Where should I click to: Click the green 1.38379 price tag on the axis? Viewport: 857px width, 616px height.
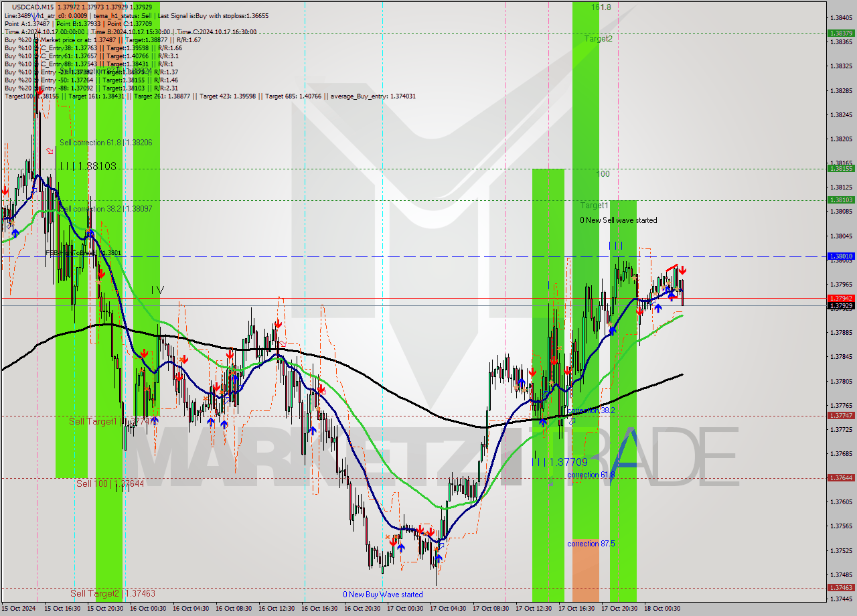pos(841,33)
